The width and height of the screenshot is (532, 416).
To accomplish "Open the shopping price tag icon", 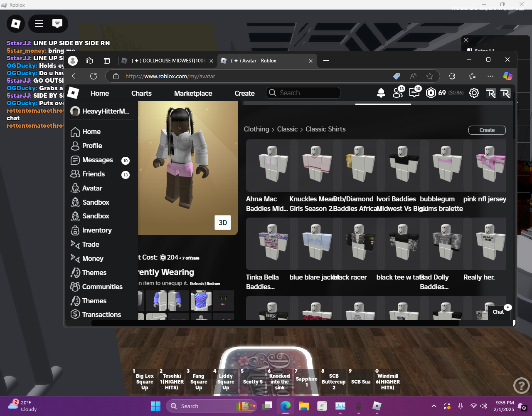I will [397, 76].
